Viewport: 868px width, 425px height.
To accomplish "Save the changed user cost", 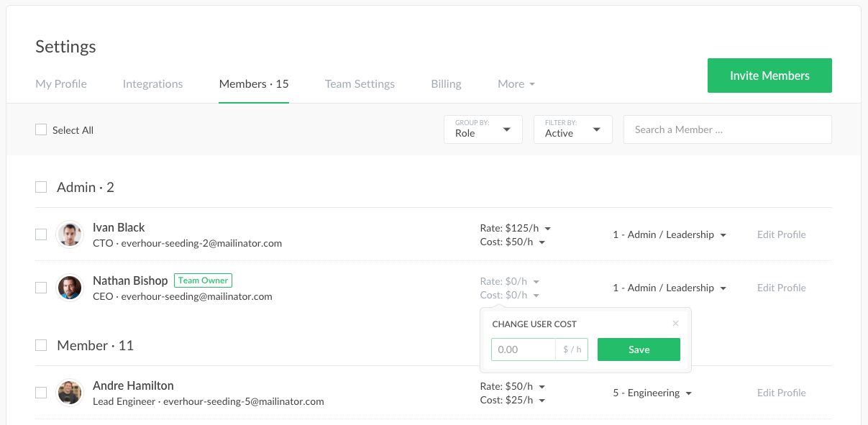I will [639, 350].
